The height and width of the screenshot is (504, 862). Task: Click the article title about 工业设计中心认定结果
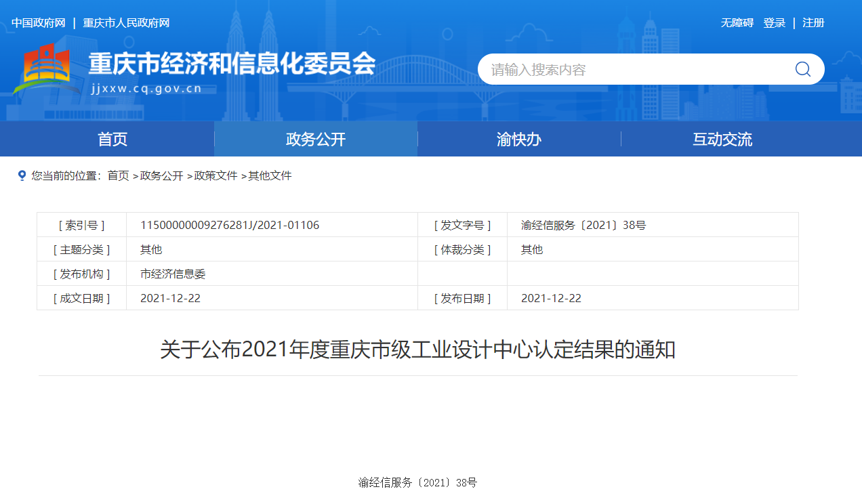click(x=417, y=350)
